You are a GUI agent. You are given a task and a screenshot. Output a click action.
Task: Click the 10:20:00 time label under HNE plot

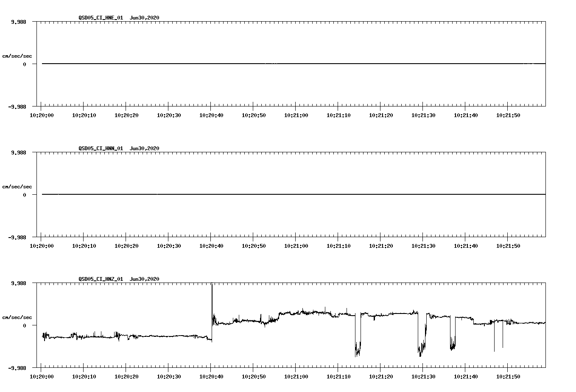coord(42,115)
